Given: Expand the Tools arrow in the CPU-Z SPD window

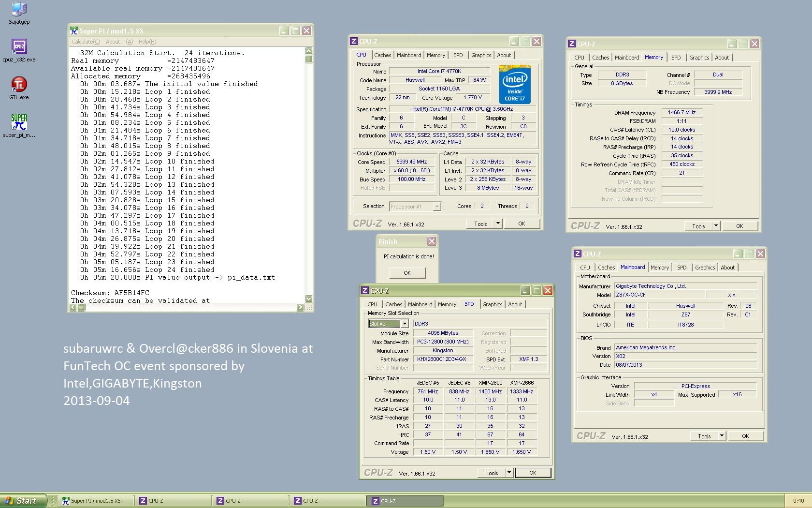Looking at the screenshot, I should tap(509, 473).
